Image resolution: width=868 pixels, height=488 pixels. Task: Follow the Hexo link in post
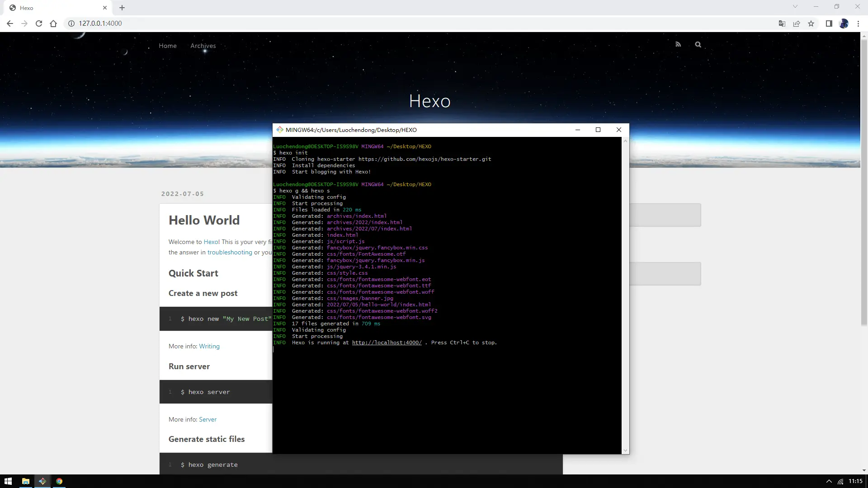point(211,242)
